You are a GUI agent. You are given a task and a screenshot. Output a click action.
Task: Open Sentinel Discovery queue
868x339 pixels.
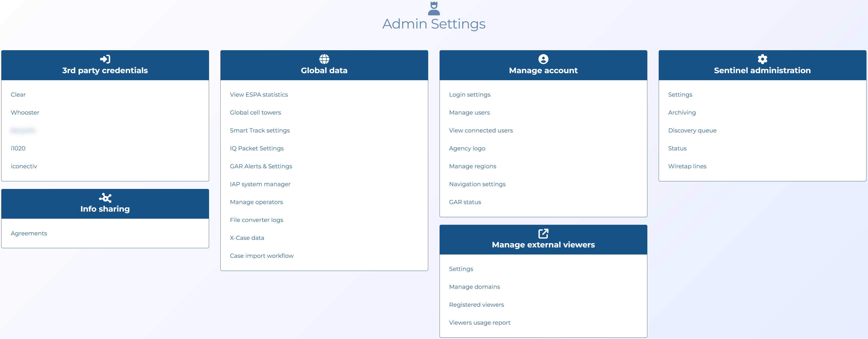(692, 131)
